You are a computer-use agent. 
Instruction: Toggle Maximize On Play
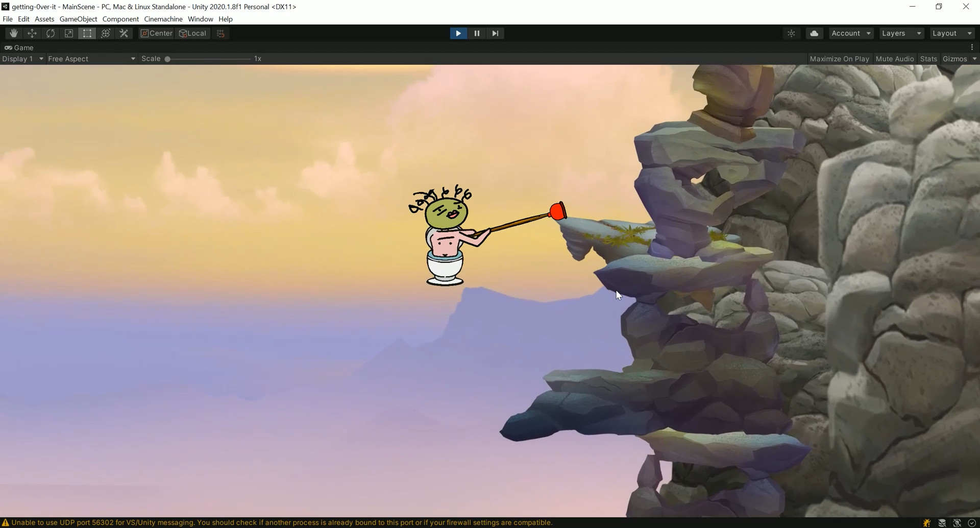(839, 59)
